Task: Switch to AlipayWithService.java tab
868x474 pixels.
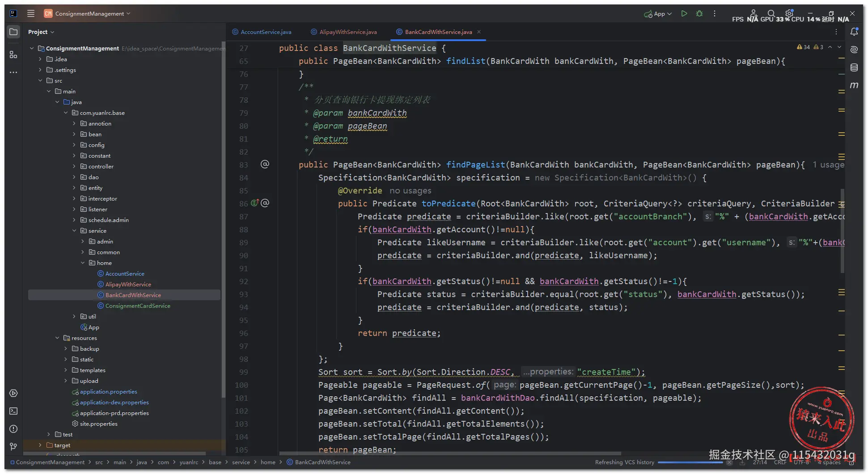Action: pos(344,32)
